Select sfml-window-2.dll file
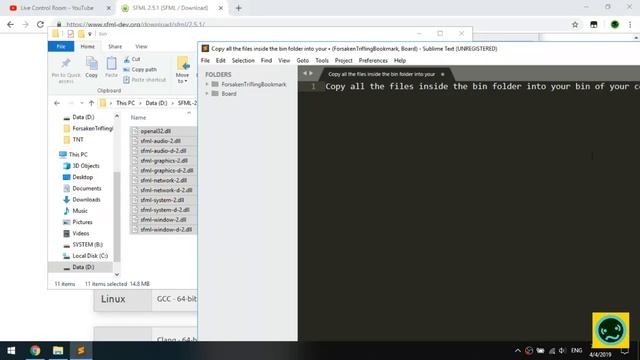This screenshot has width=640, height=360. pyautogui.click(x=163, y=220)
